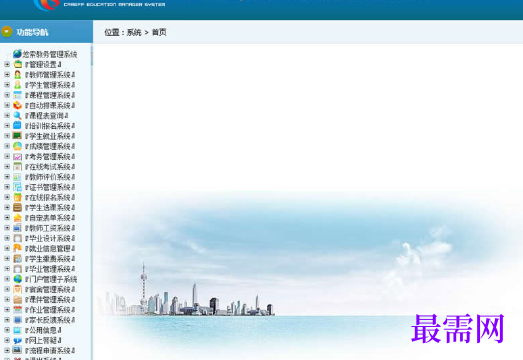
Task: Select the 课程管理系统 label
Action: (x=50, y=95)
